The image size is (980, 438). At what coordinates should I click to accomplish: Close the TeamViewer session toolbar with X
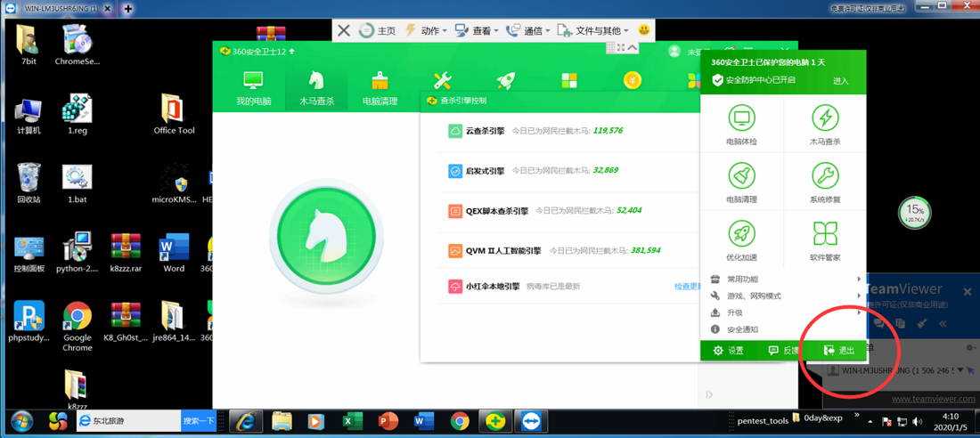point(343,30)
